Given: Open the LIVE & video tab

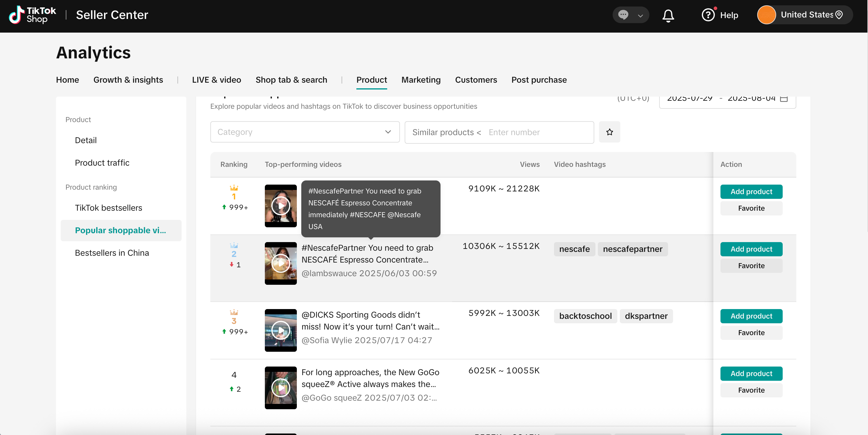Looking at the screenshot, I should (216, 80).
